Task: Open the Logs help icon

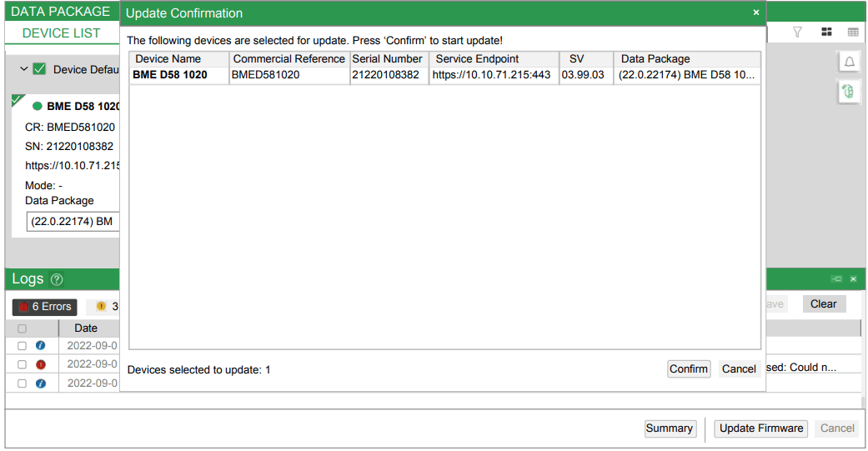Action: click(x=57, y=279)
